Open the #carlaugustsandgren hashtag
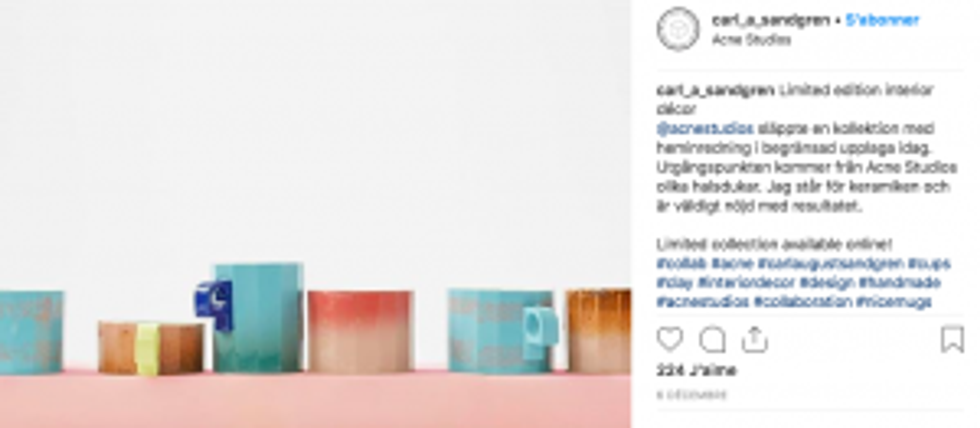This screenshot has height=428, width=980. [x=830, y=263]
